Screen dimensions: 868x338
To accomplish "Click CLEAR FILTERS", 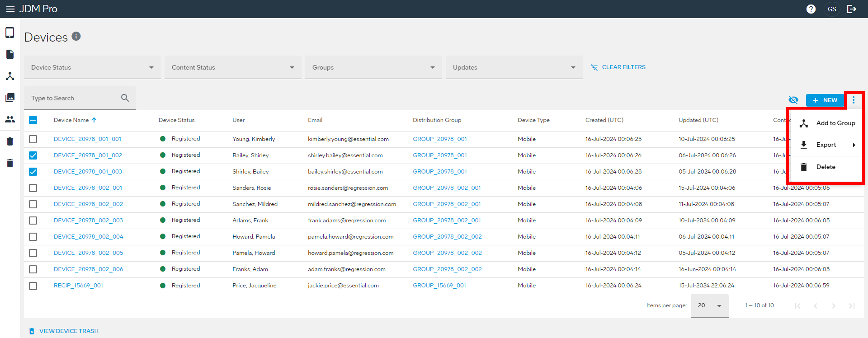I will (618, 67).
